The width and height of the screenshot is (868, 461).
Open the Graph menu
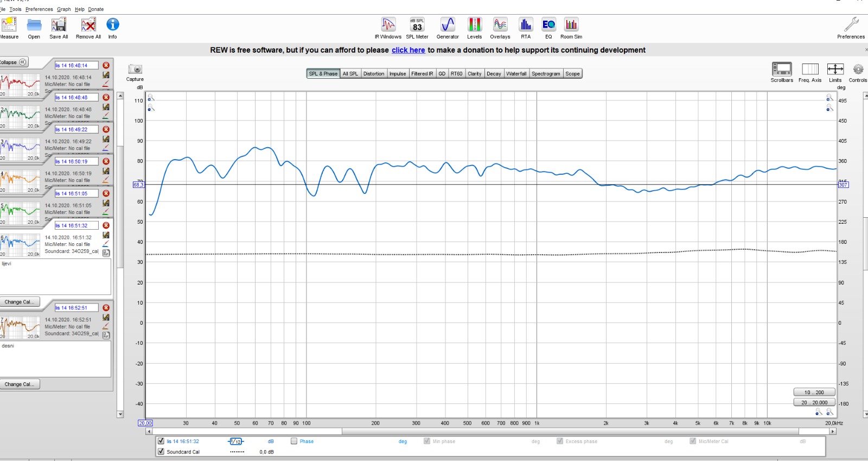point(64,9)
